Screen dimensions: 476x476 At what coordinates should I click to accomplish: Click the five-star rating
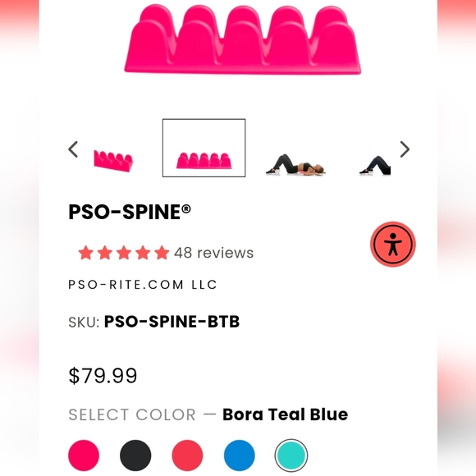pos(124,253)
